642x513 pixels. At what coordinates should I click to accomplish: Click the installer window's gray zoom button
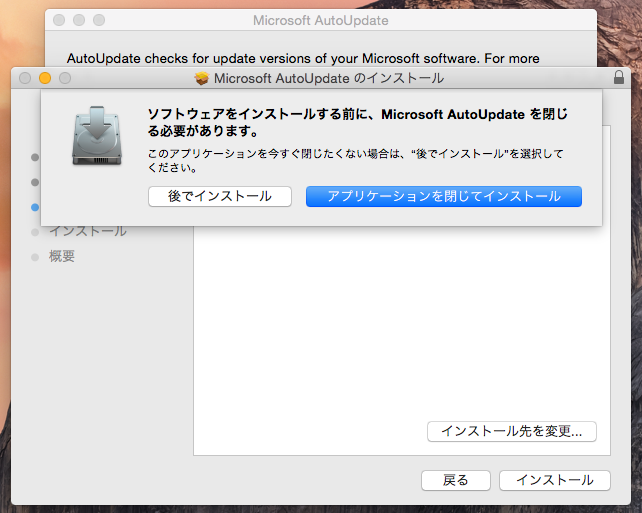(65, 78)
